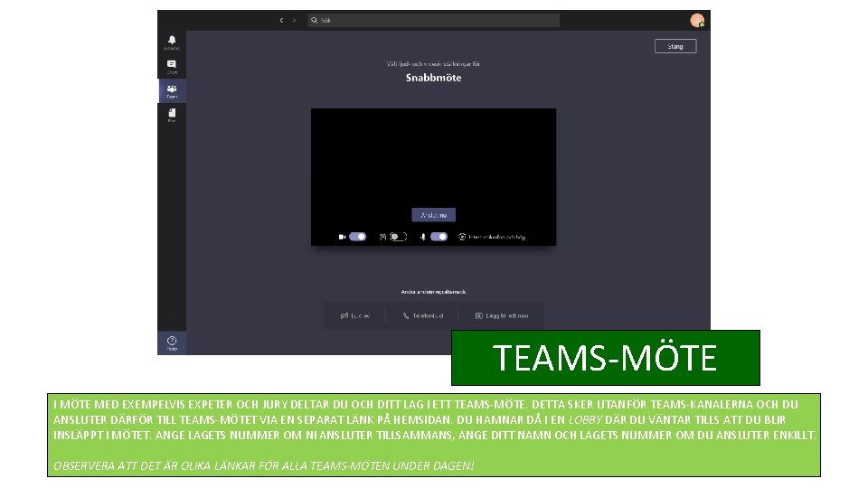Open the Help icon in sidebar
The height and width of the screenshot is (488, 868).
(x=172, y=343)
